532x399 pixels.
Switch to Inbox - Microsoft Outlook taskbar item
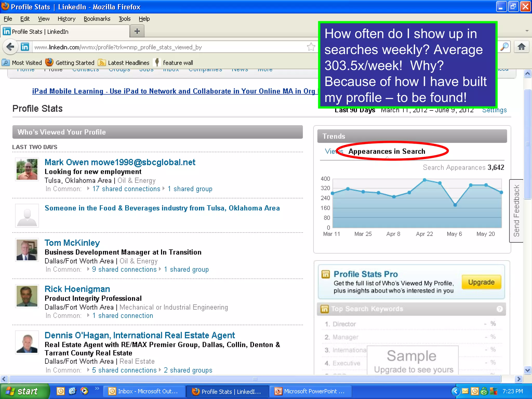tap(145, 391)
